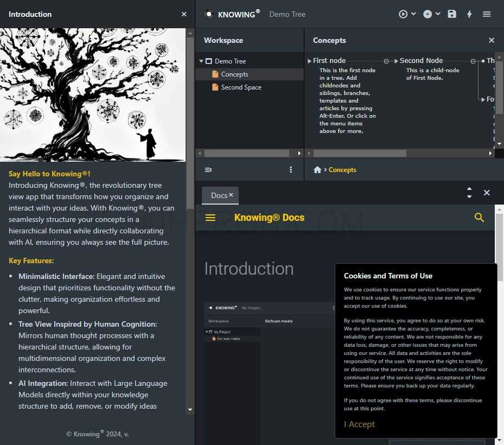The height and width of the screenshot is (445, 504).
Task: Click the 'Say Hello to Knowing®!' heading
Action: pos(49,174)
